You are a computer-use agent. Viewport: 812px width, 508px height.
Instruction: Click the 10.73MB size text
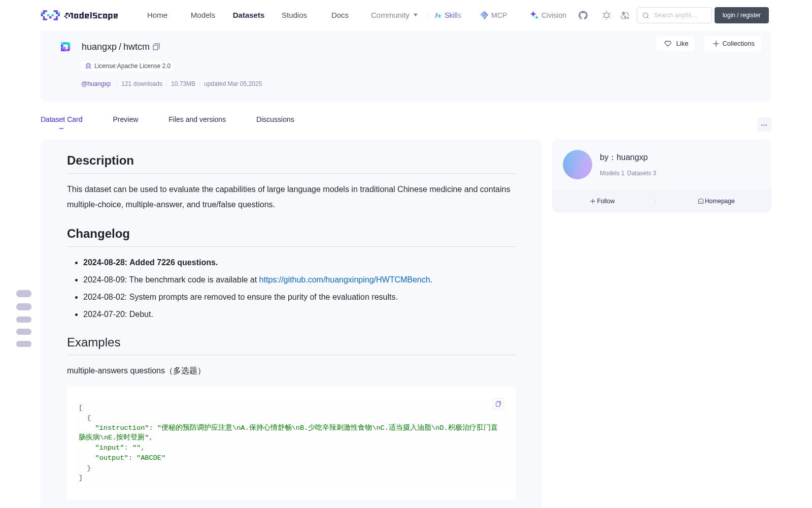[183, 84]
